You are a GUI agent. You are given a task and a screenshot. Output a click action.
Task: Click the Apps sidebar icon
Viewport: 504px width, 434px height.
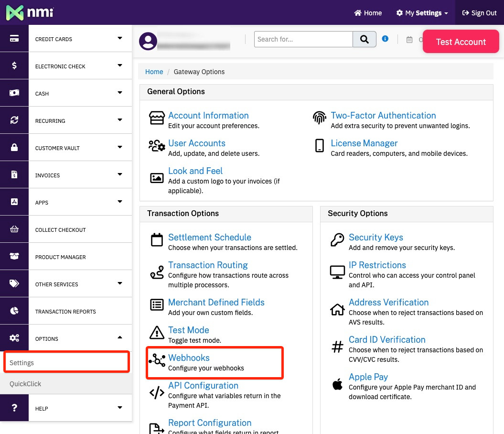click(14, 202)
